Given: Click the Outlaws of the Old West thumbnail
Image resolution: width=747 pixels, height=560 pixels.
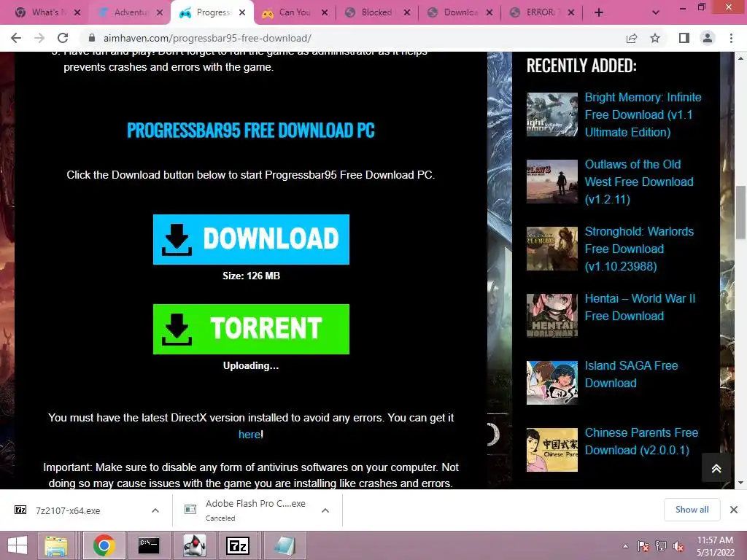Looking at the screenshot, I should 552,182.
